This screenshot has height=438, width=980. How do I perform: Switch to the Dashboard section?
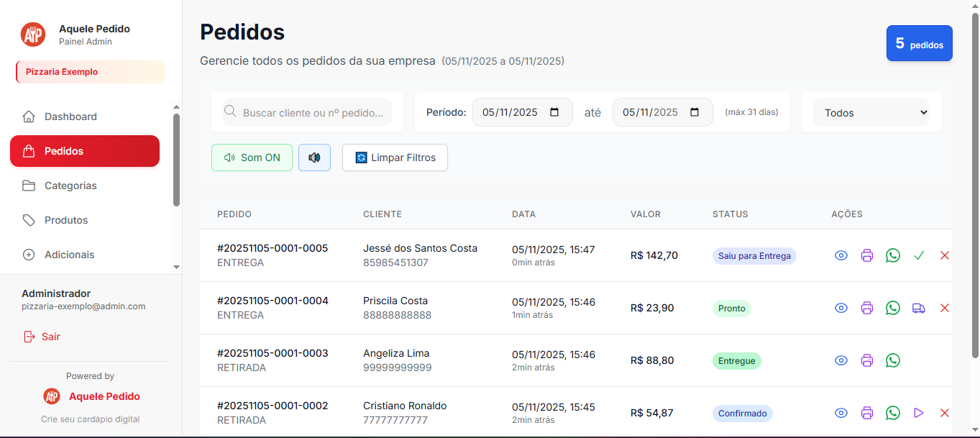[x=70, y=116]
